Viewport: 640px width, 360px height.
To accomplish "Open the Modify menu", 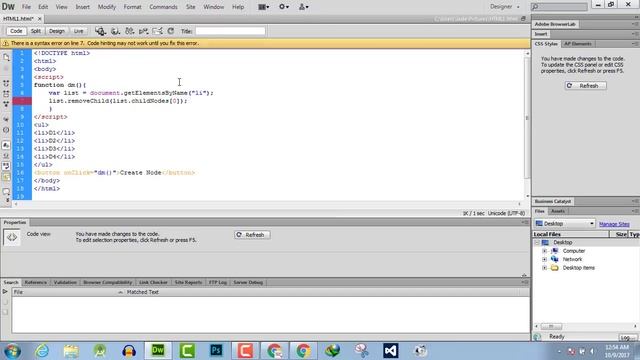I will 107,7.
